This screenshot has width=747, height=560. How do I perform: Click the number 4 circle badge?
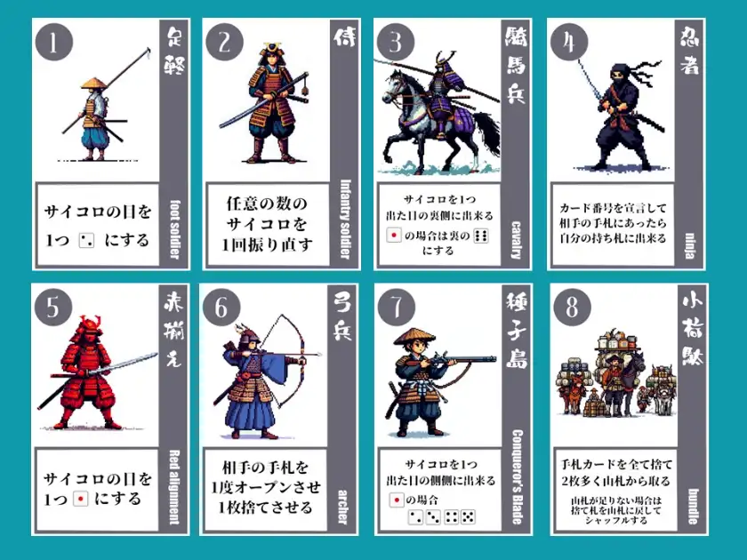click(569, 43)
